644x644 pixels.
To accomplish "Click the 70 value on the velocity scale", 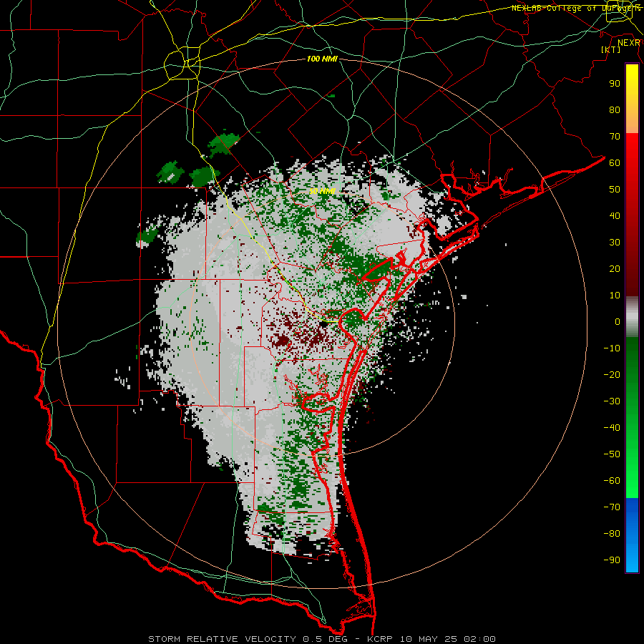I will tap(615, 137).
